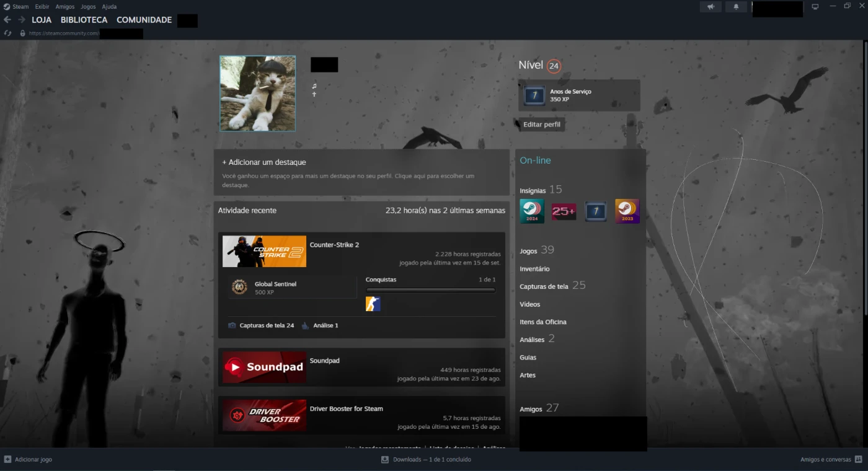The height and width of the screenshot is (471, 868).
Task: Open the Soundpad banner image
Action: (x=264, y=367)
